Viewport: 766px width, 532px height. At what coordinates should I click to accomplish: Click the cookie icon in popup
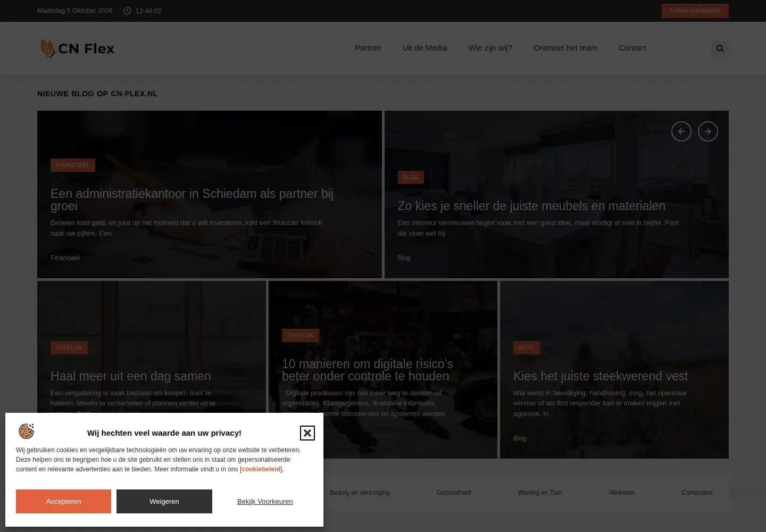tap(26, 431)
